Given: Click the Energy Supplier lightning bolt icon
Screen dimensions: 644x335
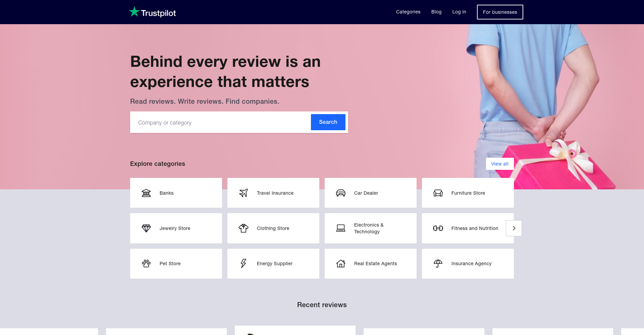Looking at the screenshot, I should click(x=244, y=264).
